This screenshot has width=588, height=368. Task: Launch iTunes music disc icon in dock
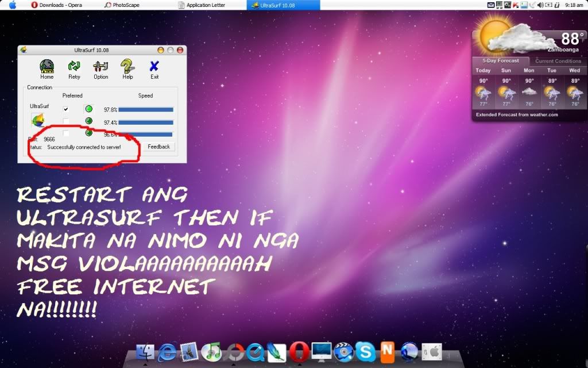point(211,352)
